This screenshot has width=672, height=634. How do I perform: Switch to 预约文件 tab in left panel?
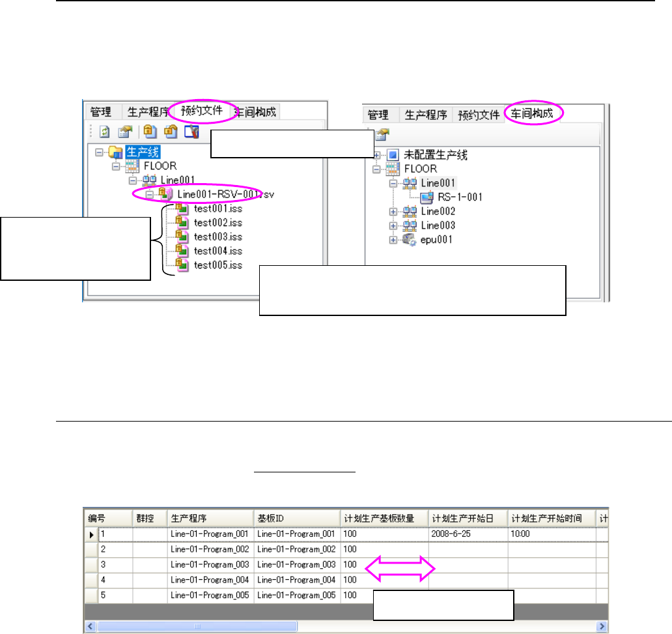click(x=201, y=111)
